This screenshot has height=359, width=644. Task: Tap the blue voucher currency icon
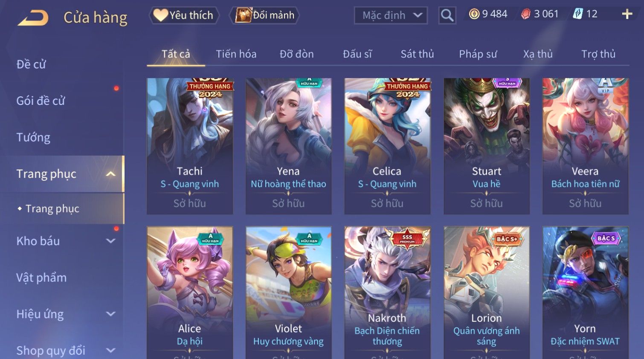[577, 14]
